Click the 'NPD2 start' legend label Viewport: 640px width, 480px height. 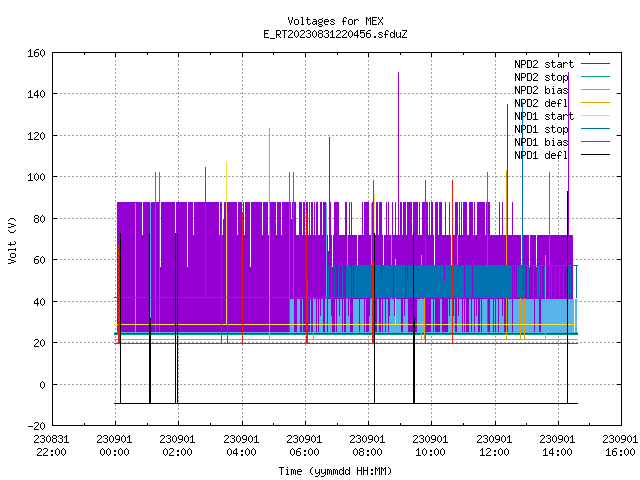(544, 64)
